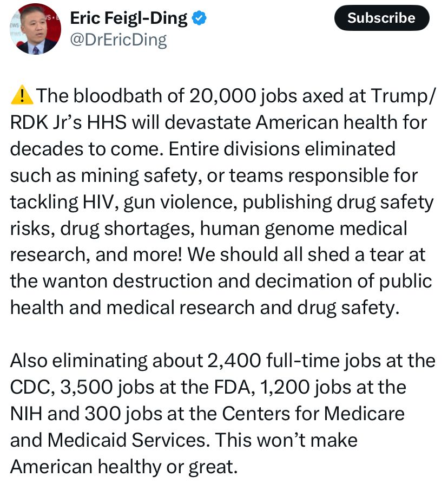Click the phrase "Medicaid Services"

[x=126, y=440]
